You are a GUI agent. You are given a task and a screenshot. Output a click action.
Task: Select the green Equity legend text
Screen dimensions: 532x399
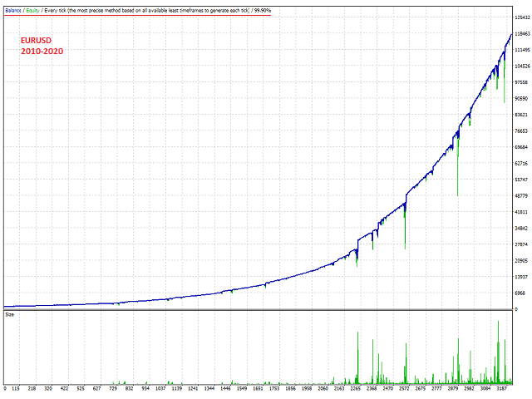point(34,10)
